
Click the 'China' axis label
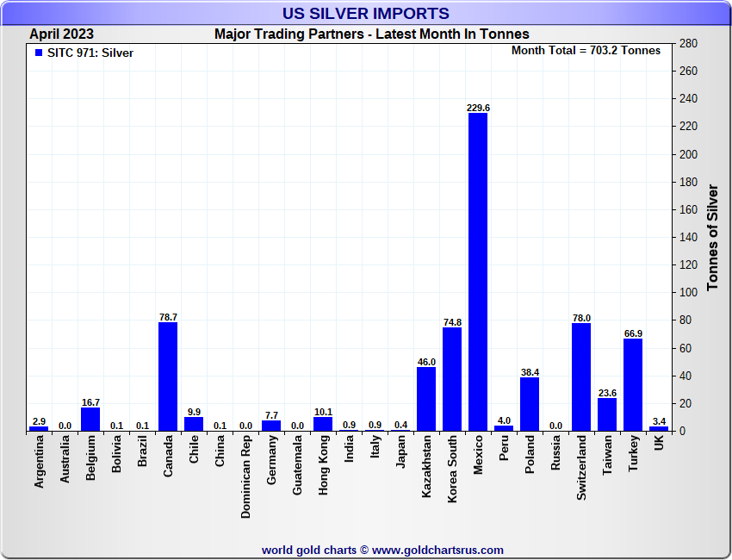(220, 451)
